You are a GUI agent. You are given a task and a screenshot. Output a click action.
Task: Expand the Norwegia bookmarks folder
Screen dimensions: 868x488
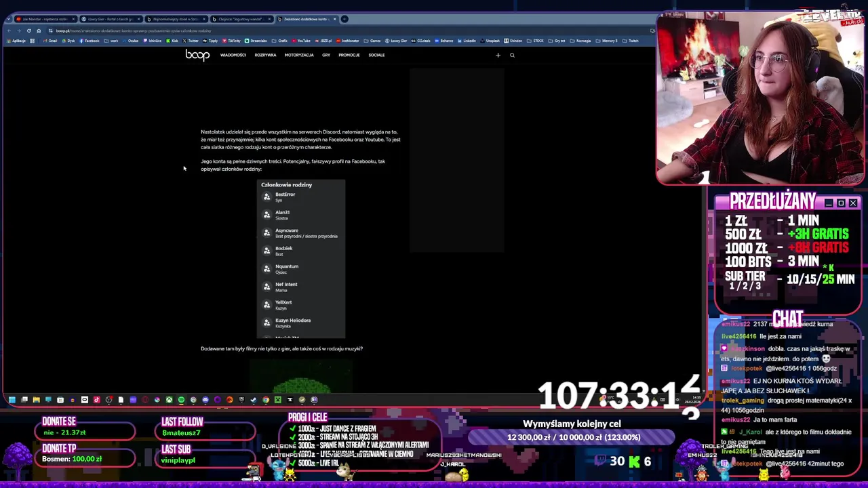click(x=582, y=41)
